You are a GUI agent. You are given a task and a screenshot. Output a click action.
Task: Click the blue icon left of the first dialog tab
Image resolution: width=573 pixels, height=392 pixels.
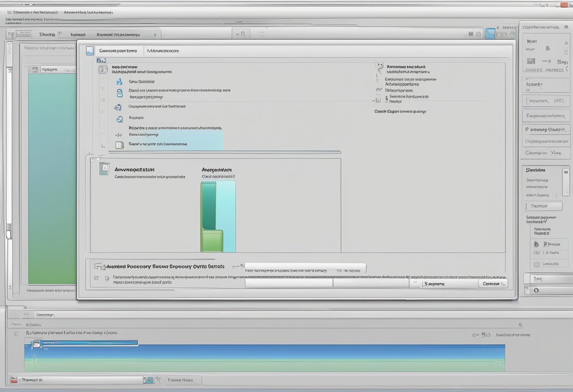pyautogui.click(x=89, y=50)
